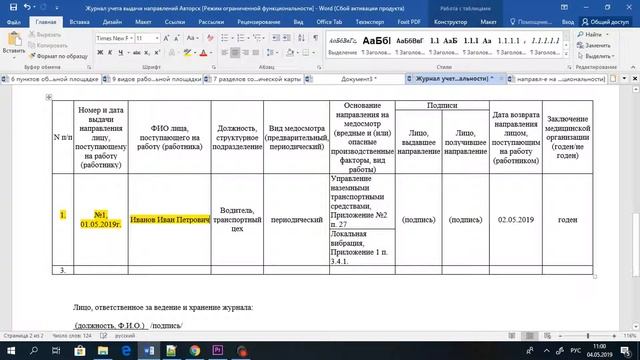The height and width of the screenshot is (360, 640).
Task: Click the multilevel list icon
Action: [x=257, y=38]
